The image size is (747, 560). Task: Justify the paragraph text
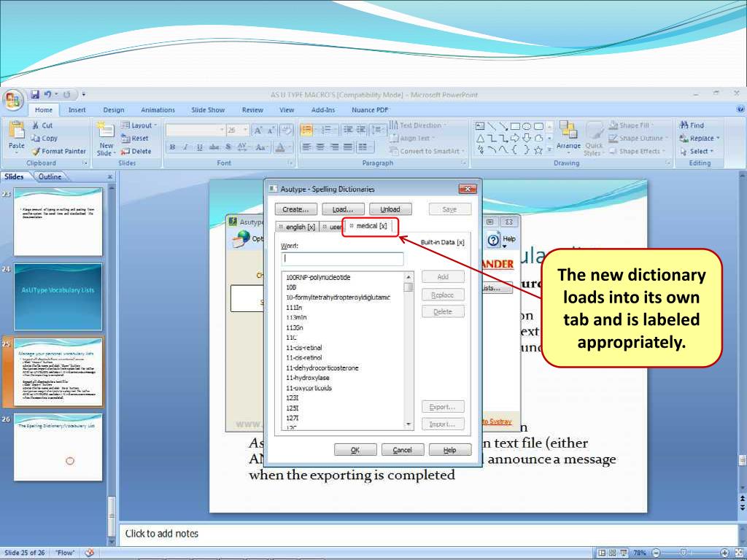pyautogui.click(x=348, y=147)
